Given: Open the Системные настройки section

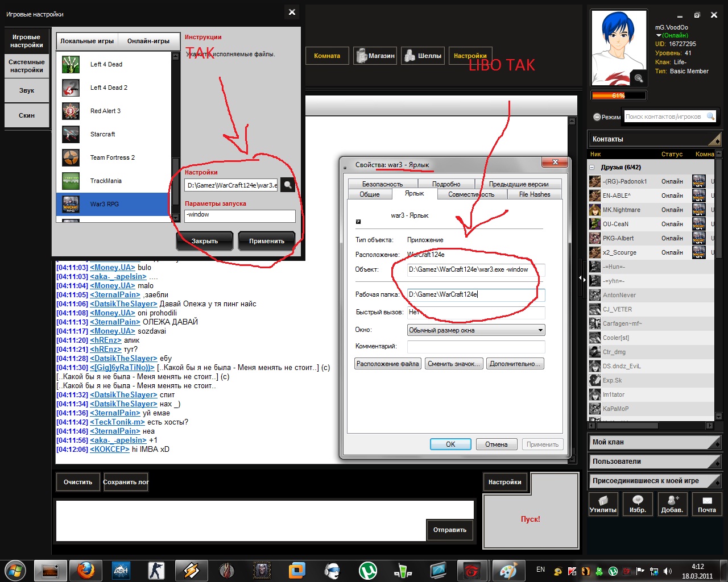Looking at the screenshot, I should tap(27, 66).
